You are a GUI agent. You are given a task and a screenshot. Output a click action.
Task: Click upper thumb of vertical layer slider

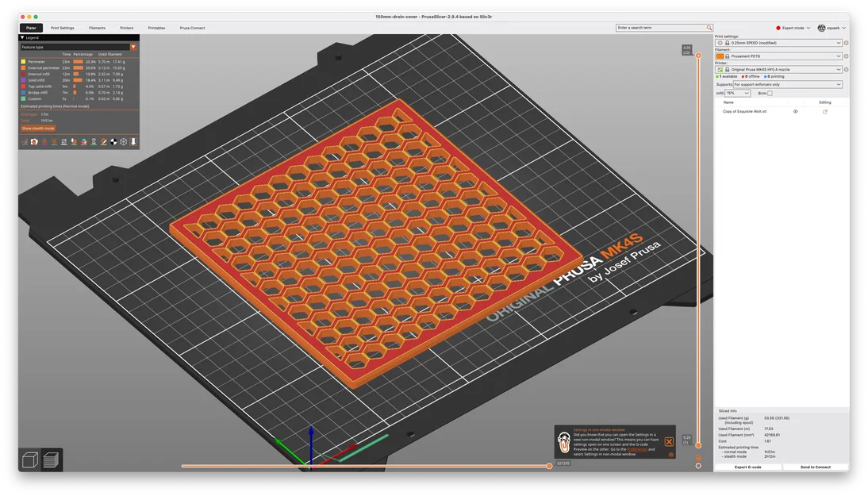coord(698,56)
